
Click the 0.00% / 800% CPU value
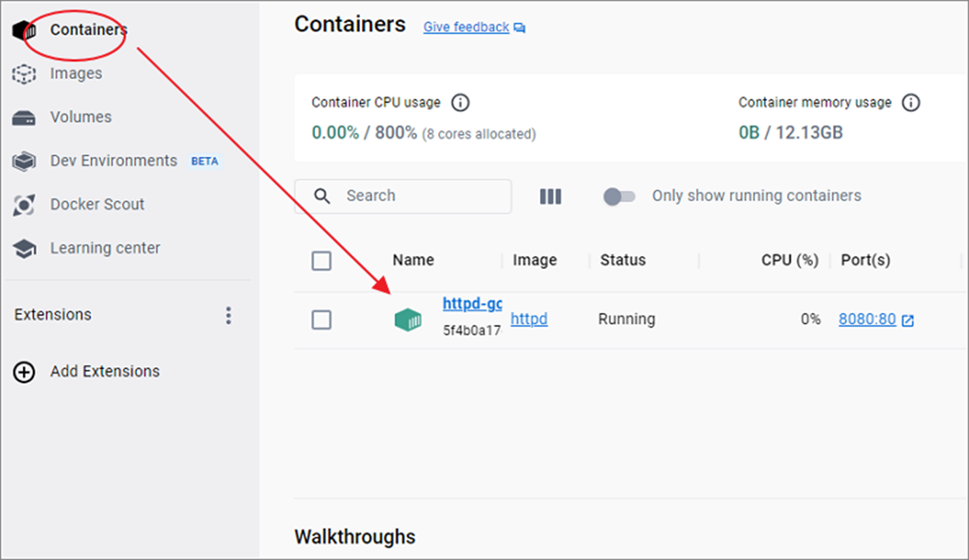point(364,133)
